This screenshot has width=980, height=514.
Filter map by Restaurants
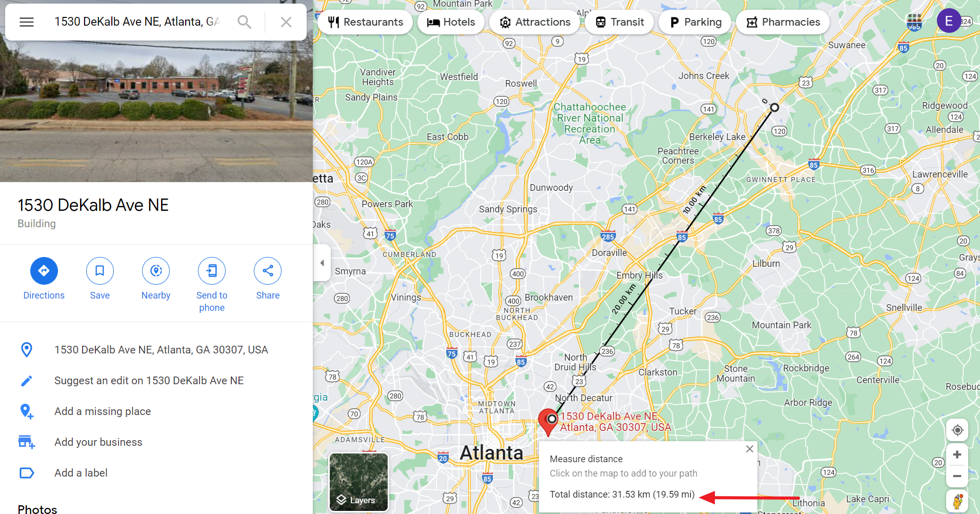pos(366,22)
